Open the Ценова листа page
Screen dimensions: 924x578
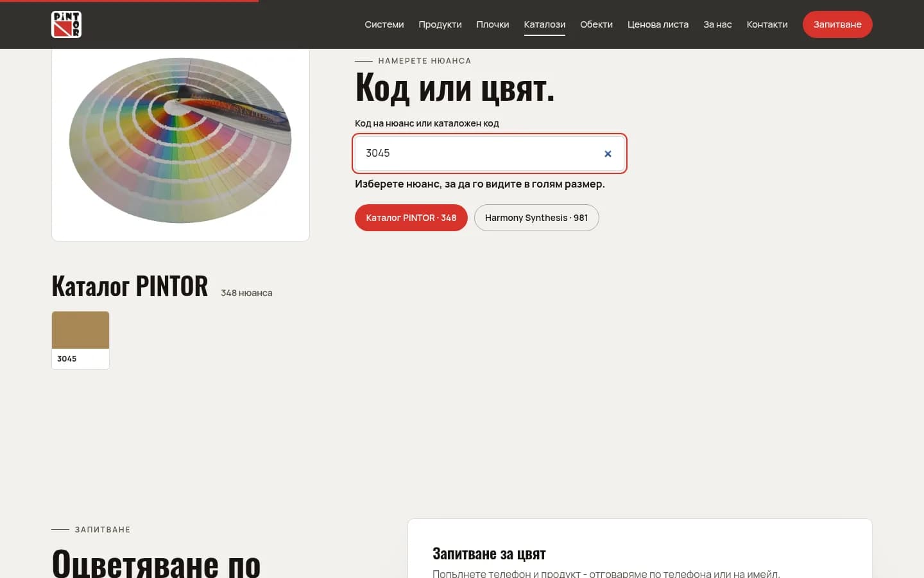[658, 24]
